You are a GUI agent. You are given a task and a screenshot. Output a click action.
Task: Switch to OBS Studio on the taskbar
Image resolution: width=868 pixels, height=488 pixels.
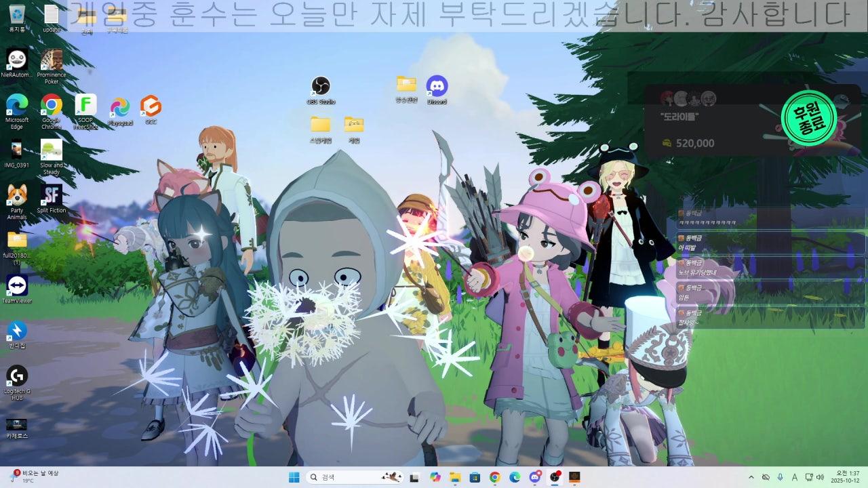[x=555, y=477]
